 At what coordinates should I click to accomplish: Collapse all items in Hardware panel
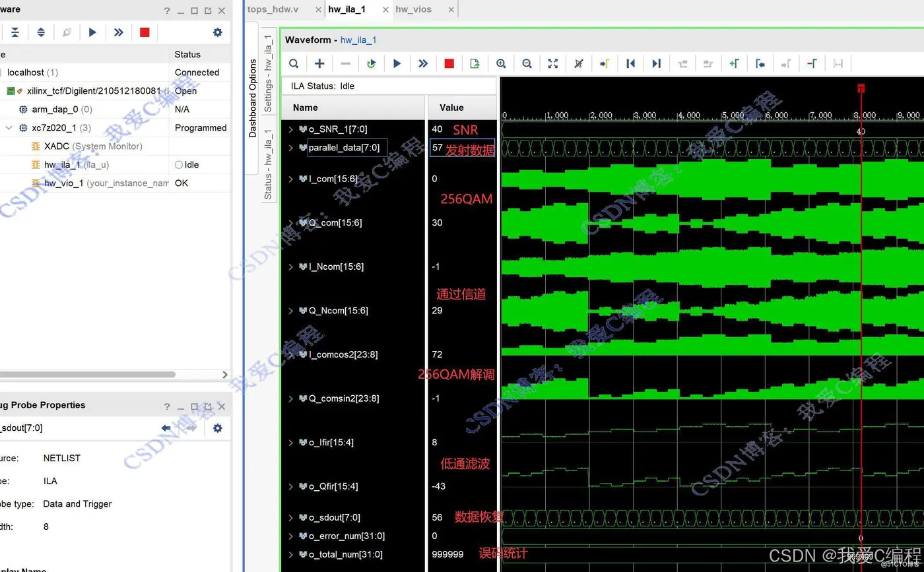click(15, 32)
